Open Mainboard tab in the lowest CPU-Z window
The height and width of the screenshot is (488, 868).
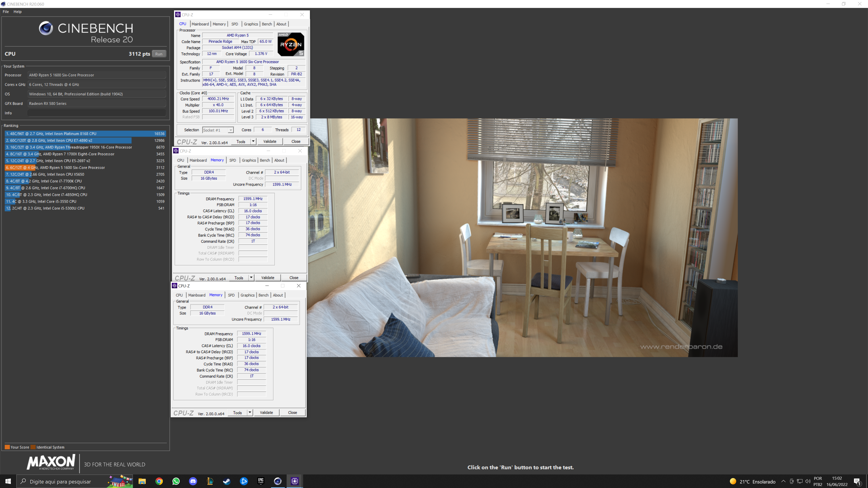coord(197,295)
